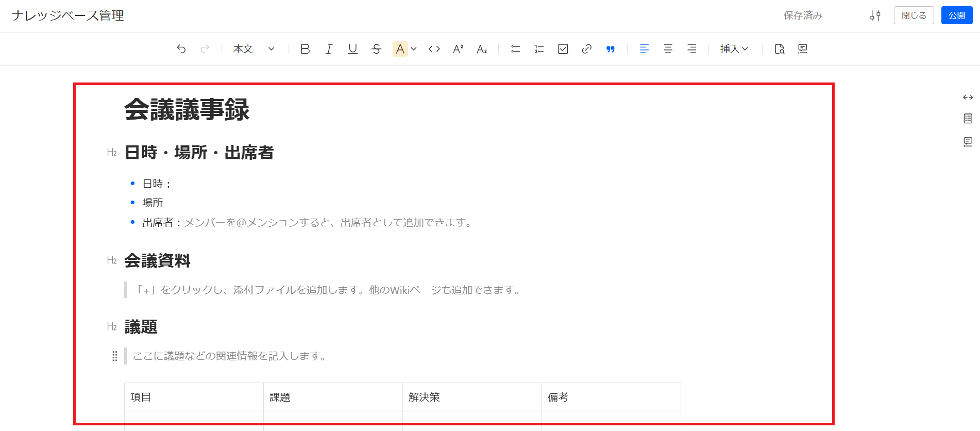This screenshot has width=980, height=431.
Task: Apply subscript formatting
Action: click(x=482, y=49)
